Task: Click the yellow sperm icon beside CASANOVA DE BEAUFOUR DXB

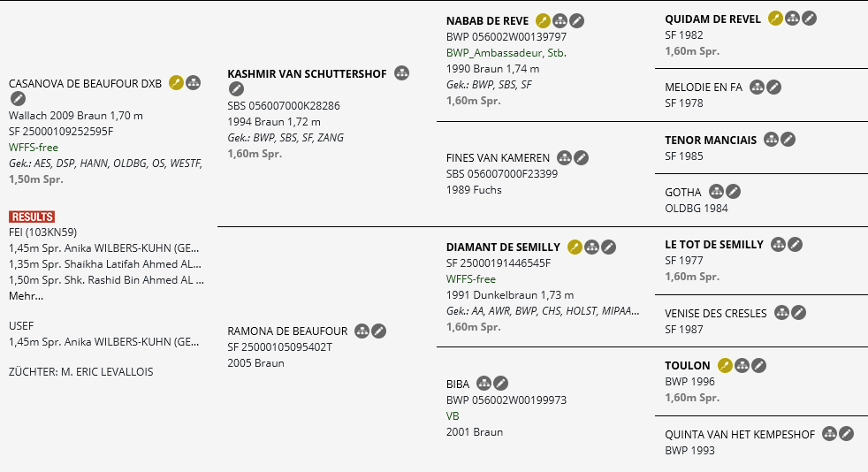Action: click(x=176, y=83)
